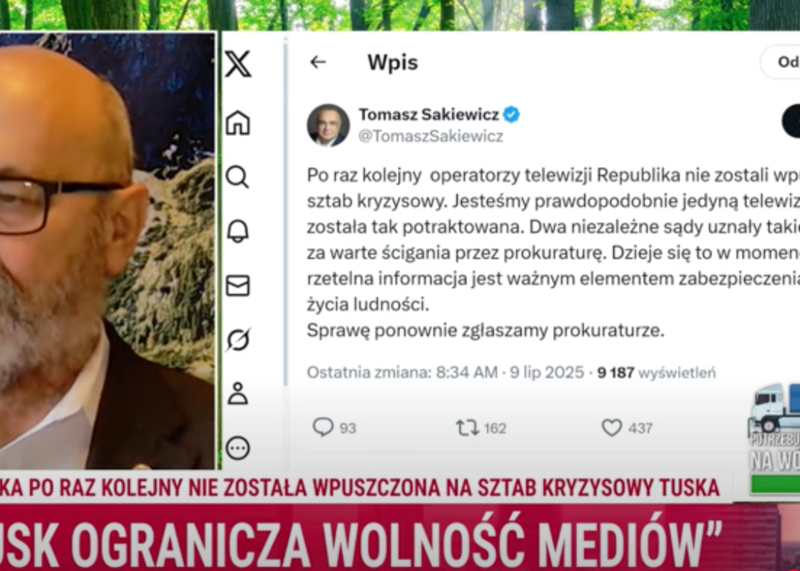Click the @TomaszSakiewicz handle
Viewport: 800px width, 571px height.
point(431,136)
